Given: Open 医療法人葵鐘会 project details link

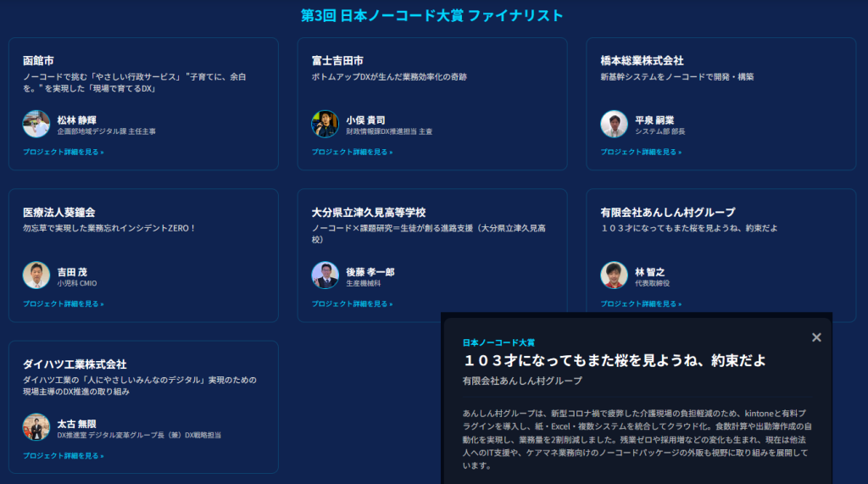Looking at the screenshot, I should pos(63,303).
